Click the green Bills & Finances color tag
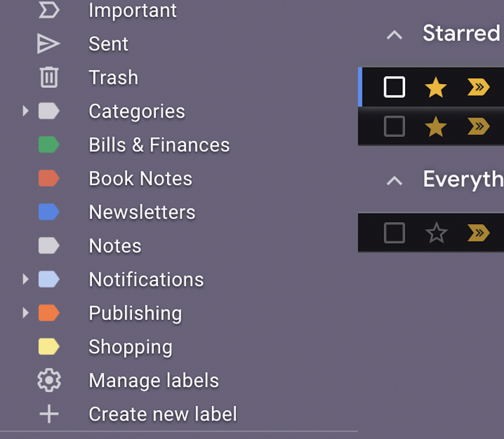This screenshot has width=504, height=439. tap(49, 145)
